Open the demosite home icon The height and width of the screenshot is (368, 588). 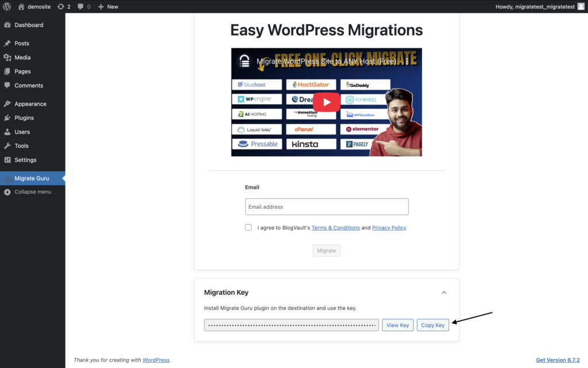21,6
